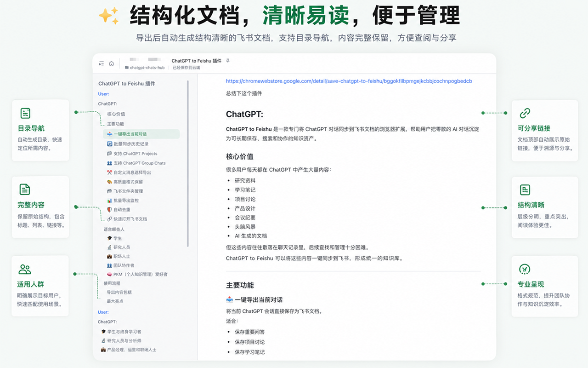This screenshot has height=368, width=588.
Task: Click the 专业呈现 card icon
Action: pos(525,269)
